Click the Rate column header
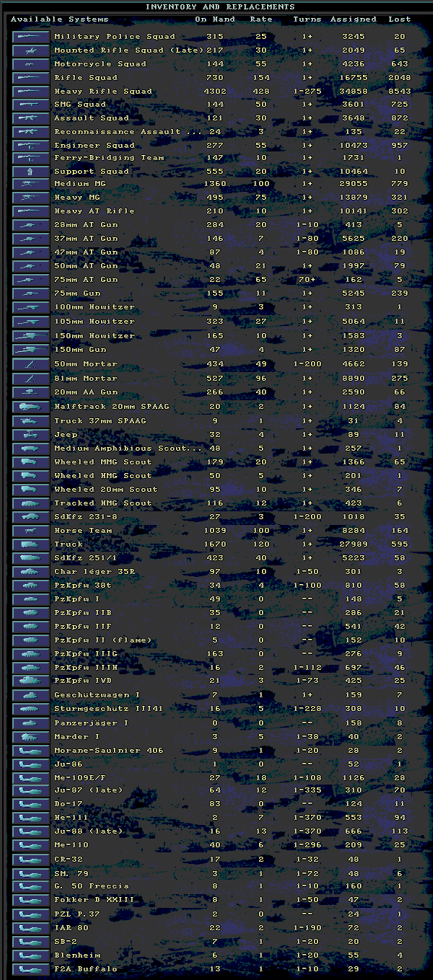Screen dimensions: 433x980 (261, 19)
